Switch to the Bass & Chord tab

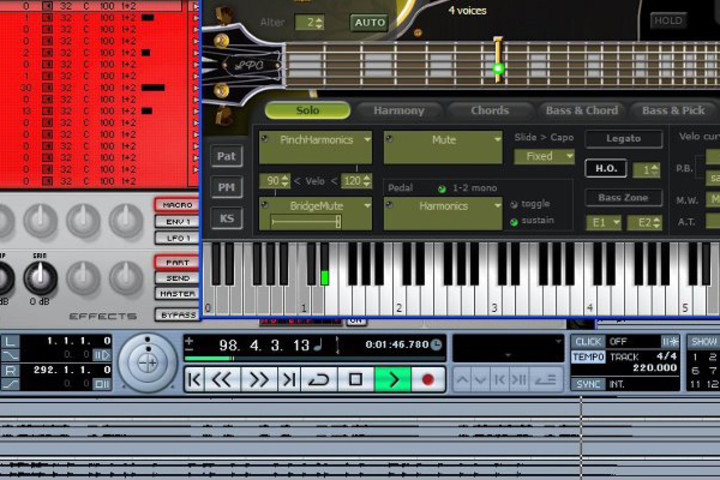(x=581, y=110)
